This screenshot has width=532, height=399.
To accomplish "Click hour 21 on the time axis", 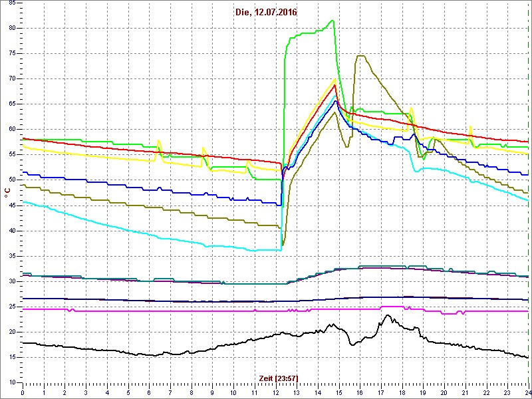I will [465, 392].
